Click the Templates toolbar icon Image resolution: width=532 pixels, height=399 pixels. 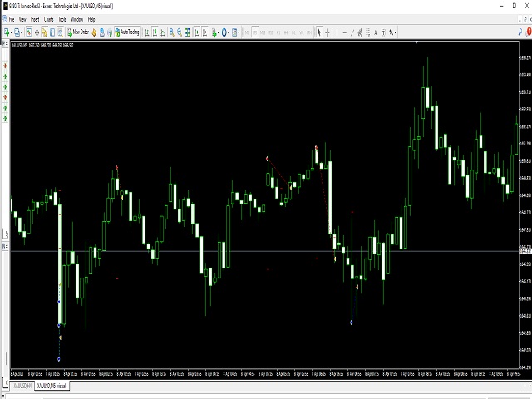click(x=234, y=32)
